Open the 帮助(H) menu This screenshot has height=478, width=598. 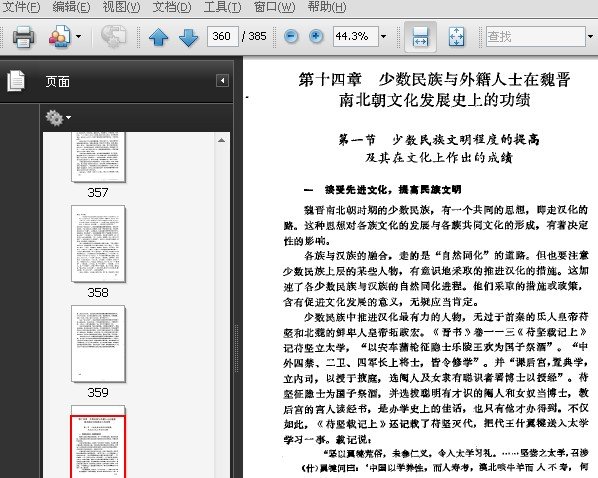click(327, 7)
